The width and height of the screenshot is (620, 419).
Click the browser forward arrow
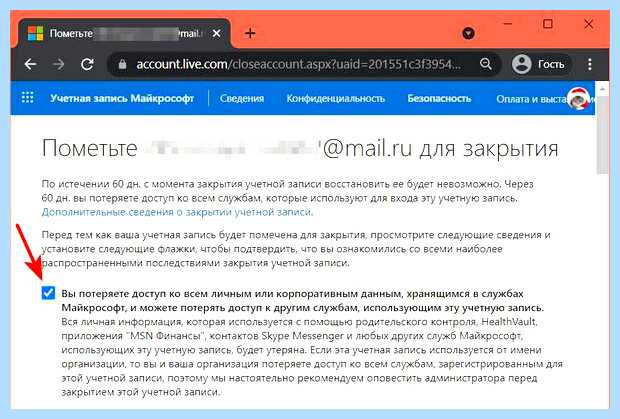click(x=59, y=64)
